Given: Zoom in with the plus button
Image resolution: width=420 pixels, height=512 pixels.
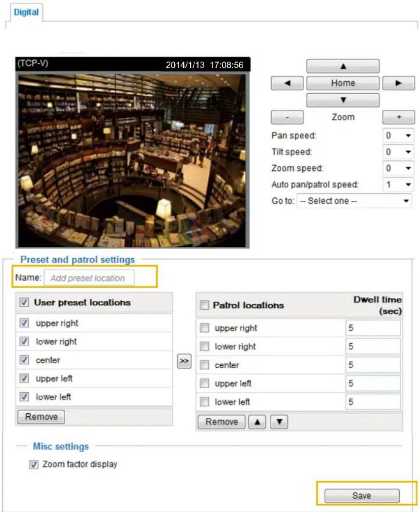Looking at the screenshot, I should pyautogui.click(x=398, y=117).
